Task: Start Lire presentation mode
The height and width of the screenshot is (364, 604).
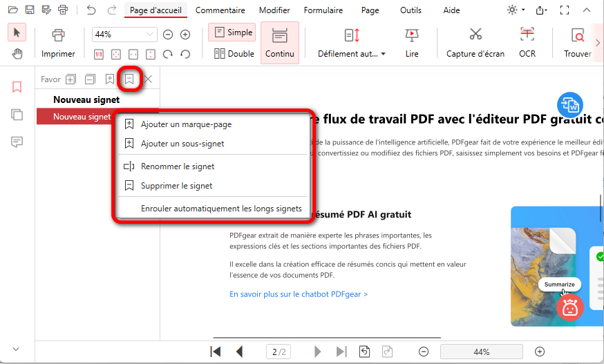Action: (x=412, y=44)
